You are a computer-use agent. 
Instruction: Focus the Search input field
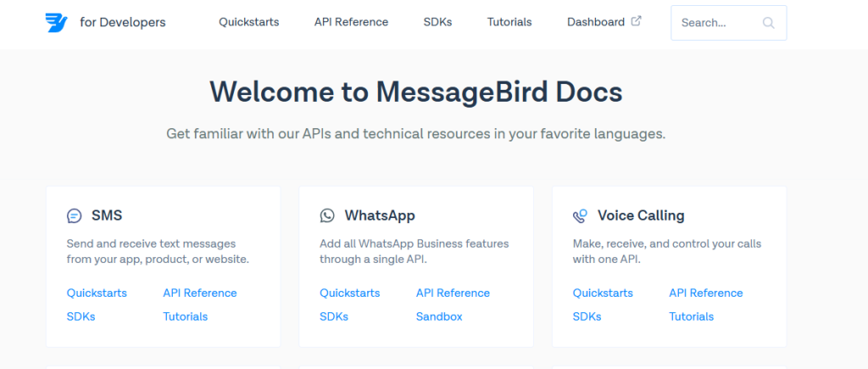(x=716, y=23)
